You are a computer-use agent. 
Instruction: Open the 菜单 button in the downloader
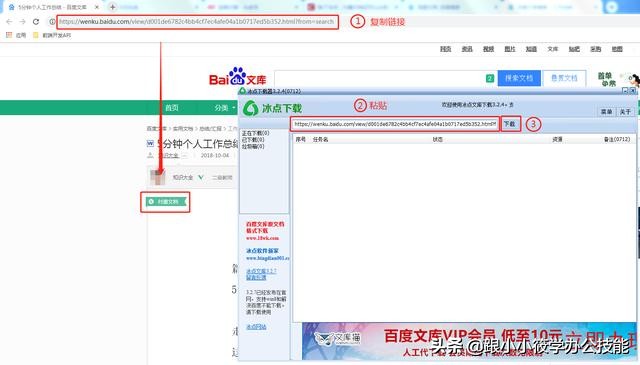click(x=607, y=111)
